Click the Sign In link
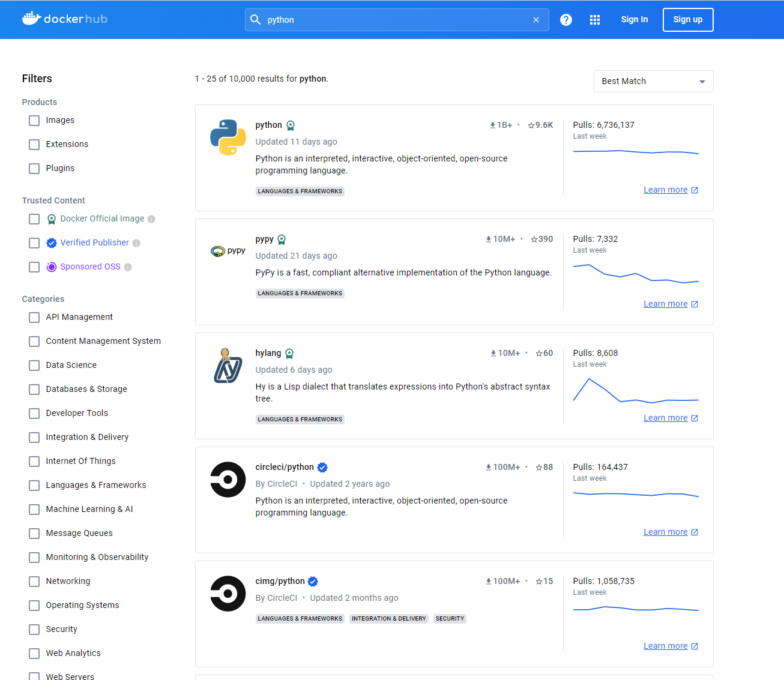 pyautogui.click(x=635, y=20)
